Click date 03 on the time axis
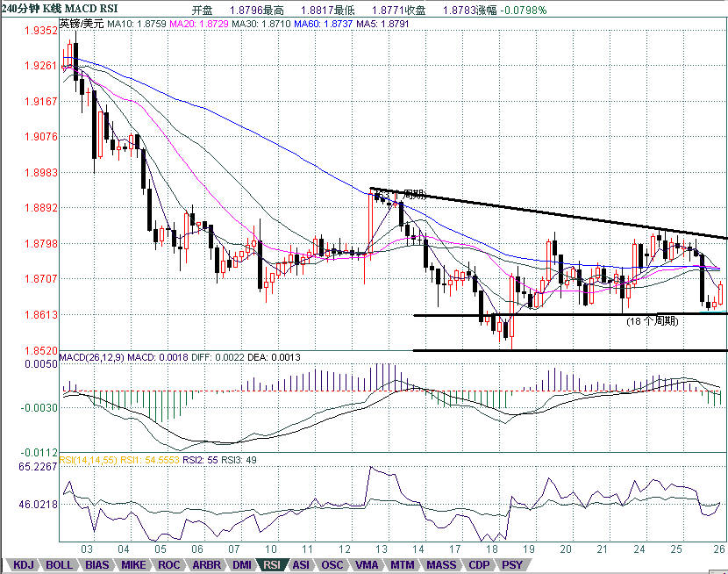This screenshot has height=574, width=728. click(x=87, y=549)
